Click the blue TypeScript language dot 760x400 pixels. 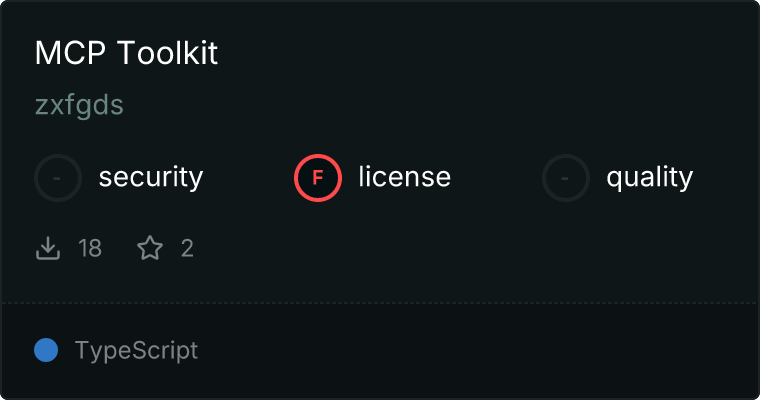point(46,350)
